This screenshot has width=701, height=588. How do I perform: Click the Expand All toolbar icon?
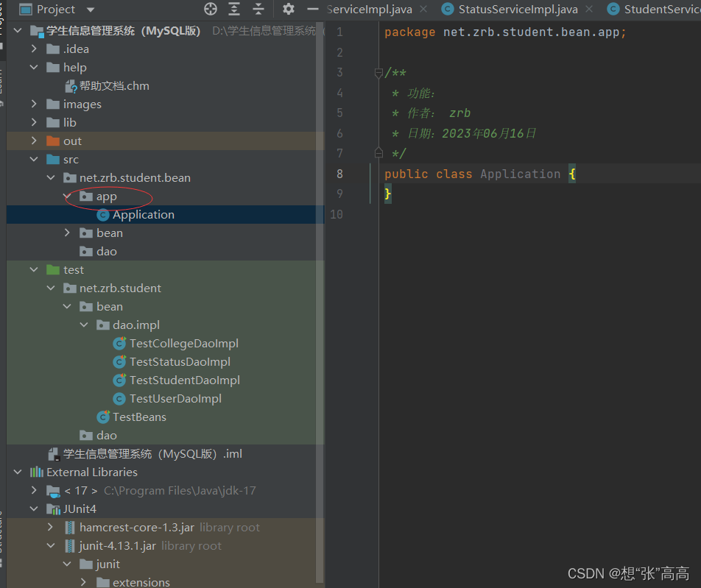234,9
